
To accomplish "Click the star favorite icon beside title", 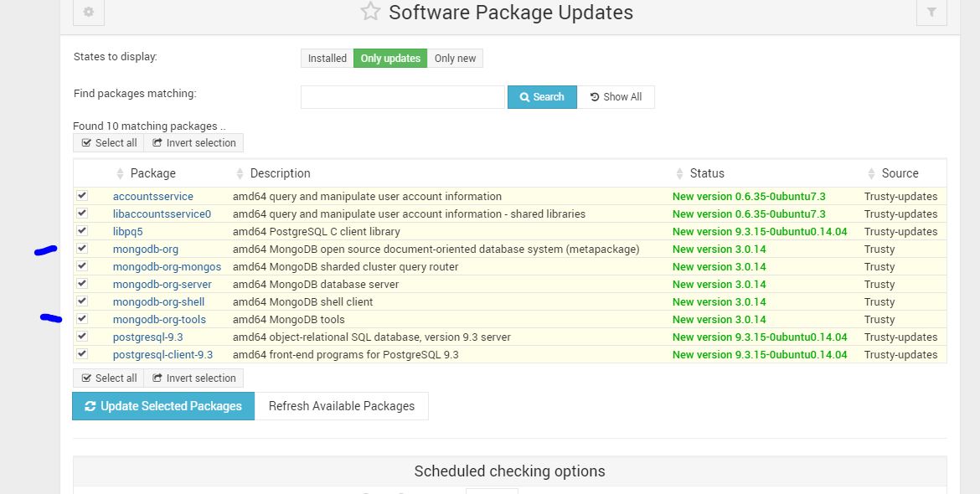I will click(370, 12).
